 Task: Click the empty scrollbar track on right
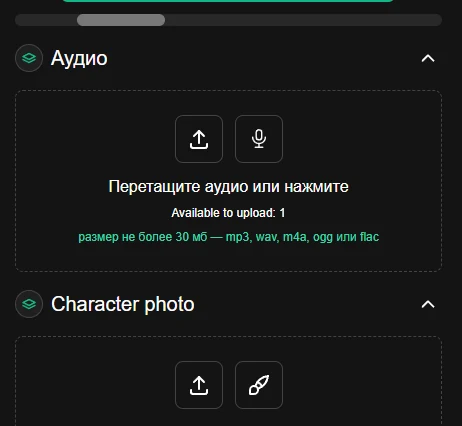[x=303, y=20]
